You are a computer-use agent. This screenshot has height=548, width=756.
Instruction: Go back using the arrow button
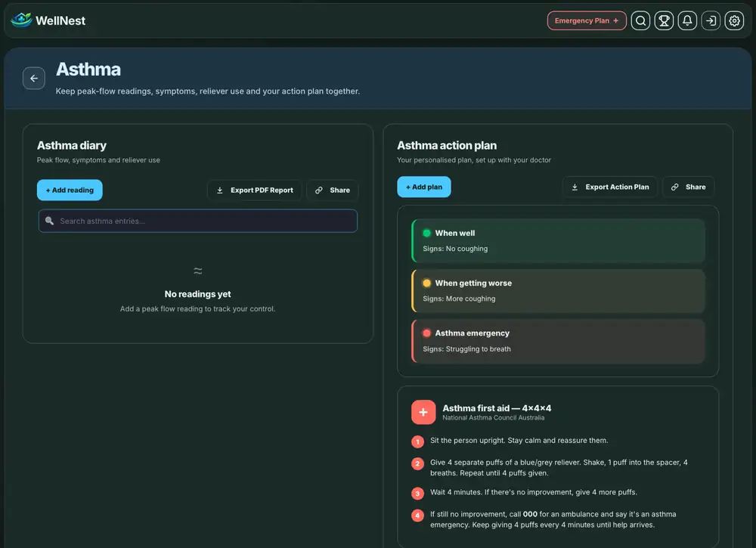pos(34,78)
